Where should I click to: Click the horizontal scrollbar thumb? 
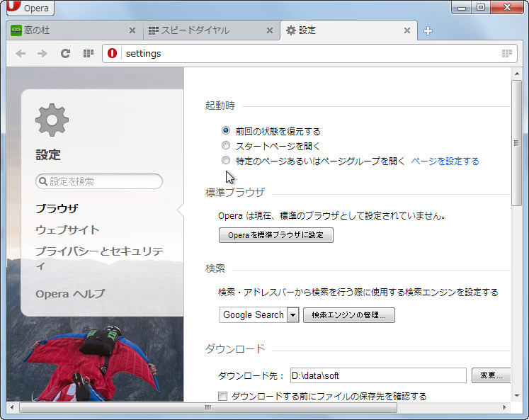point(208,407)
